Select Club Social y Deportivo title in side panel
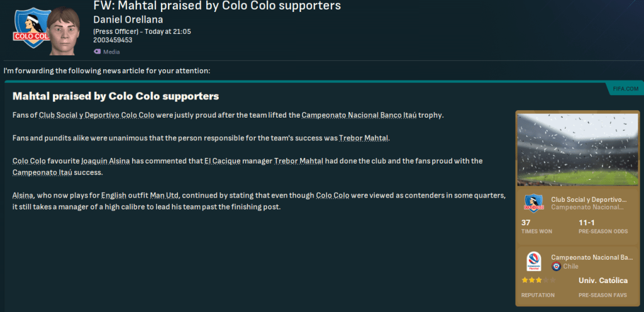The image size is (644, 312). tap(589, 199)
